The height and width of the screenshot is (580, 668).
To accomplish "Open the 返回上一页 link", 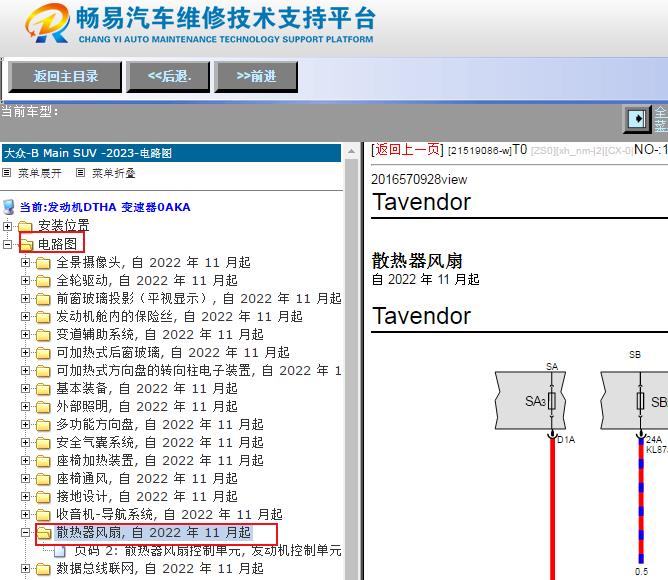I will point(408,150).
